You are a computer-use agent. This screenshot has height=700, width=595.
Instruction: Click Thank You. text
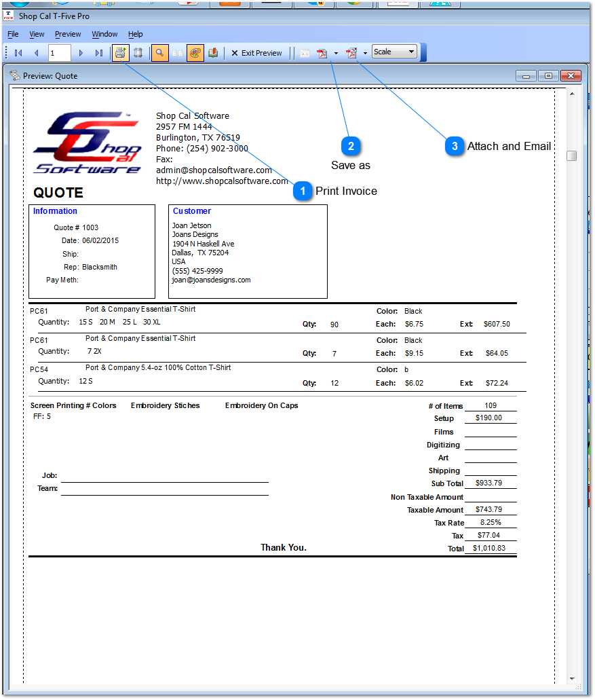coord(284,548)
